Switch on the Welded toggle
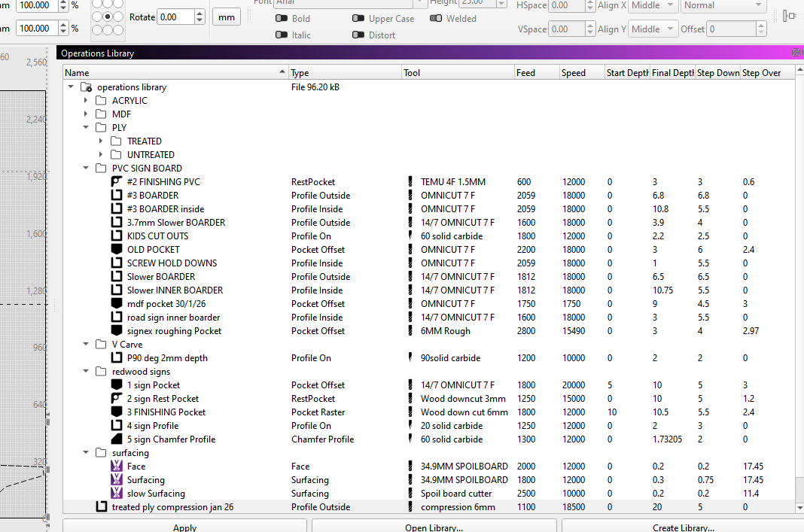804x532 pixels. pos(436,19)
